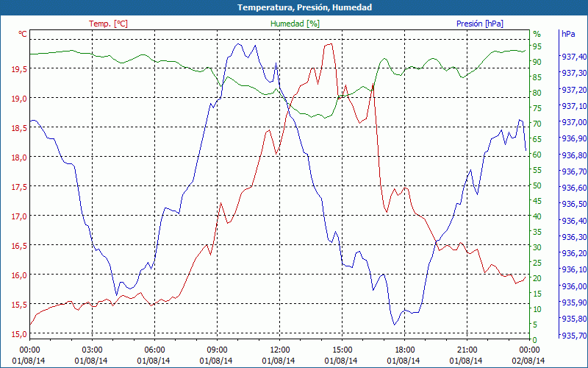
Task: Click pressure axis value 937,00
Action: pyautogui.click(x=574, y=122)
